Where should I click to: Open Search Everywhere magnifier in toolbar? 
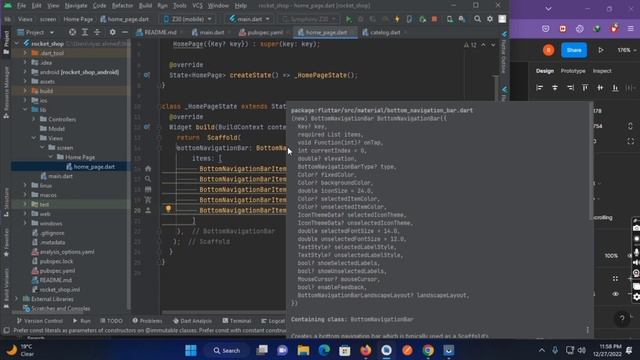point(477,19)
